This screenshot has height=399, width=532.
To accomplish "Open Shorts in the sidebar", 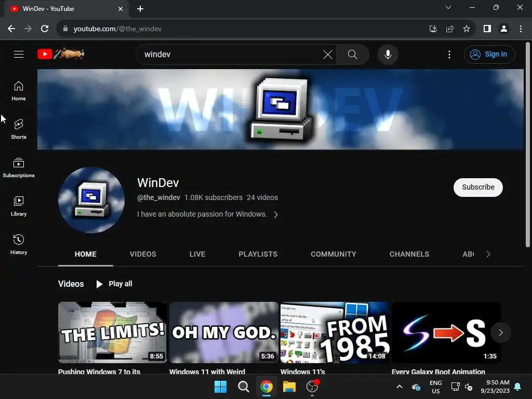I will [x=19, y=129].
